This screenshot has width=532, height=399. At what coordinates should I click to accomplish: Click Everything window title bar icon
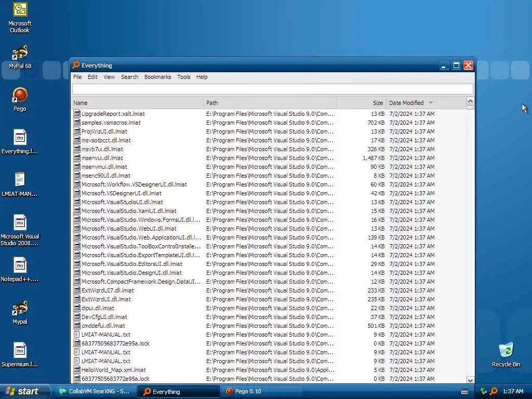tap(76, 65)
